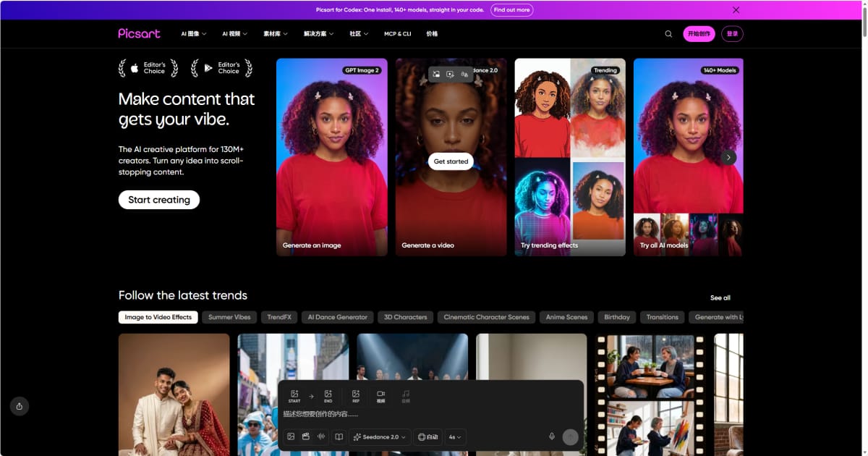
Task: Click the END frame image icon
Action: (x=328, y=396)
